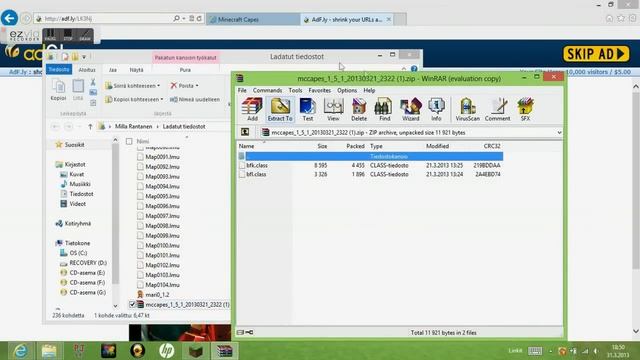
Task: Open the Favorites menu in WinRAR
Action: (x=320, y=90)
